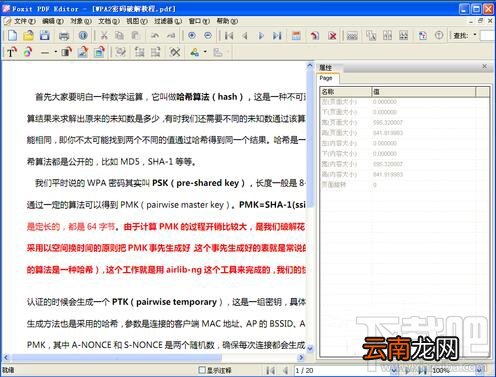Go to last page toolbar icon
Viewport: 496px width, 377px height.
tap(277, 36)
